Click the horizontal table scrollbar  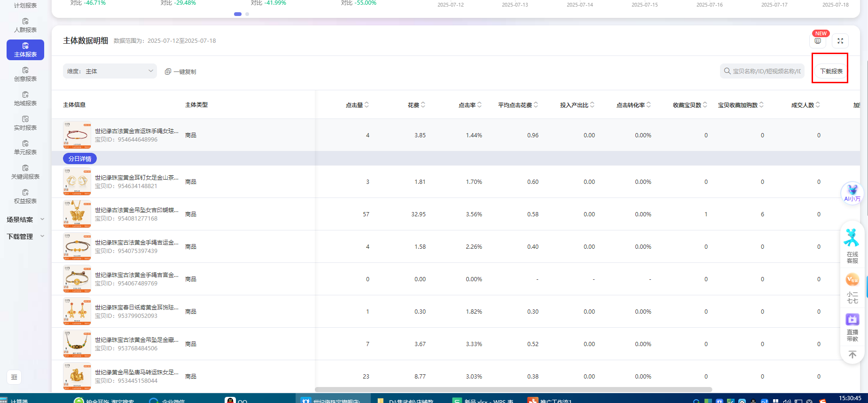(x=513, y=389)
